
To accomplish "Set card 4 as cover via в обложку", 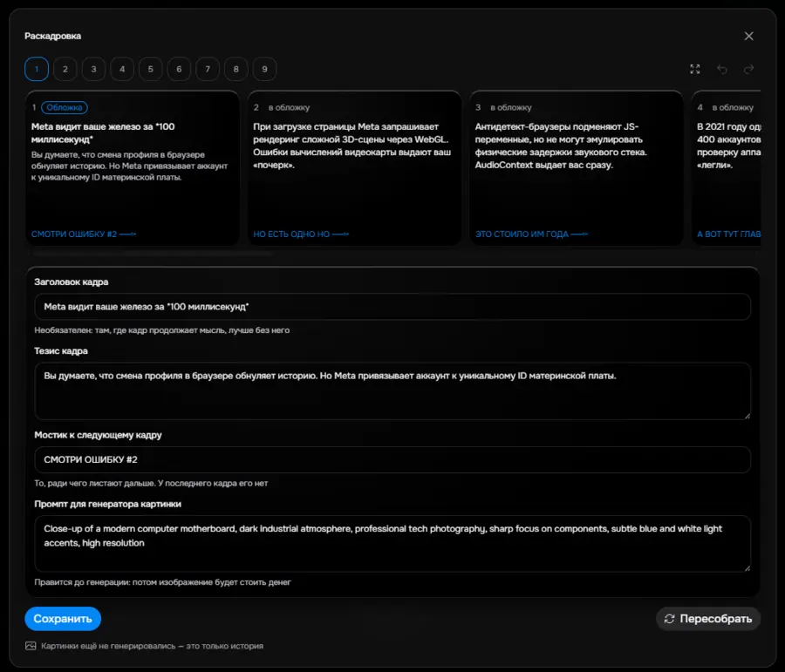I will [x=733, y=107].
